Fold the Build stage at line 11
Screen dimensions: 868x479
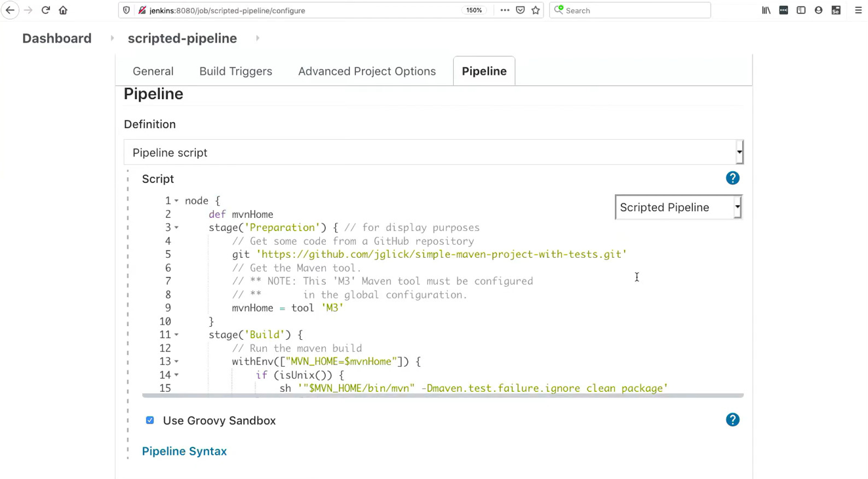tap(176, 335)
